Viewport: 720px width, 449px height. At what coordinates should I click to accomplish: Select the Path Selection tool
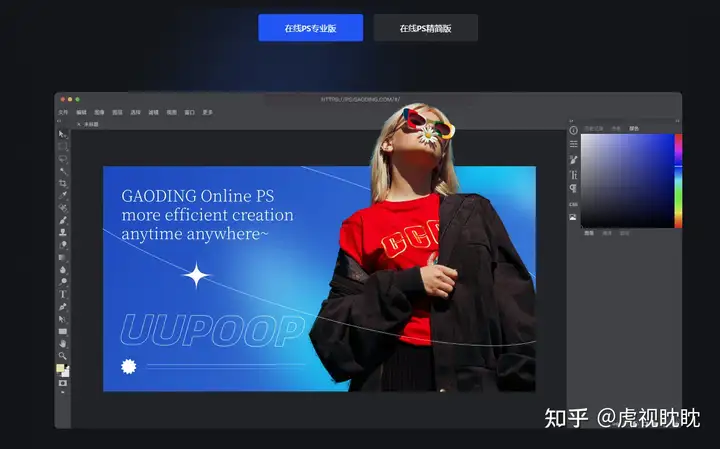[62, 319]
